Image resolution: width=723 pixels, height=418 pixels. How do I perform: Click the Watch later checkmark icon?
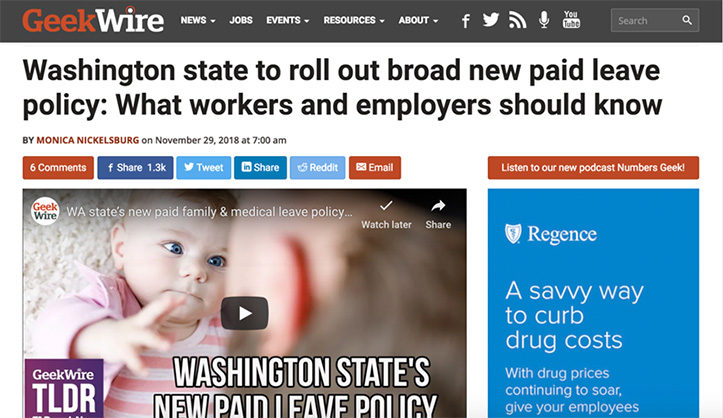tap(386, 205)
